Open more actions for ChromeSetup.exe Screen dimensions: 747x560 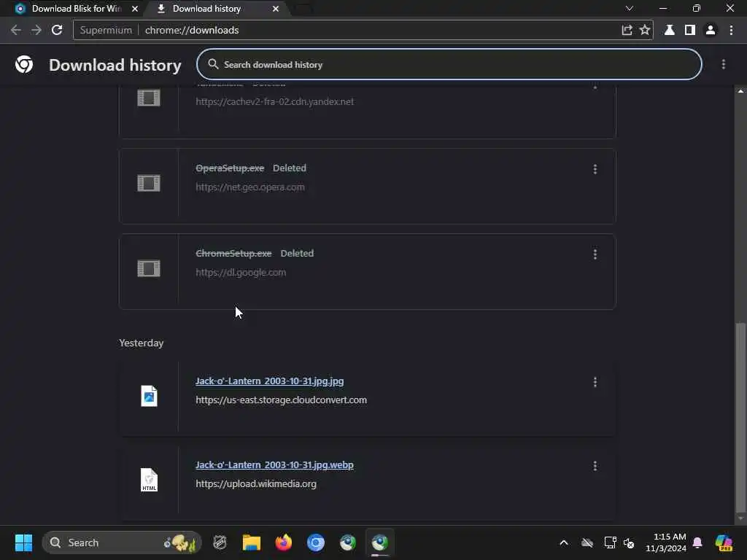(x=595, y=254)
